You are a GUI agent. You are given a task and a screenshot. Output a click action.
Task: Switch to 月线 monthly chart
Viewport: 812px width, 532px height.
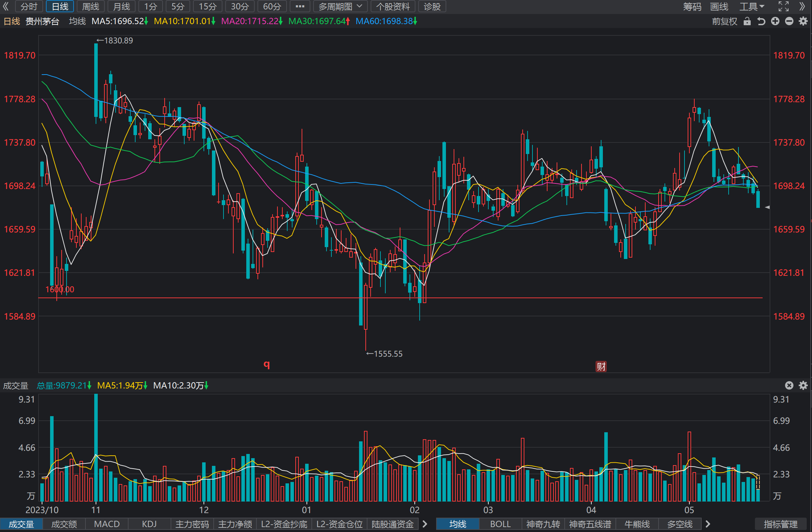(x=122, y=6)
